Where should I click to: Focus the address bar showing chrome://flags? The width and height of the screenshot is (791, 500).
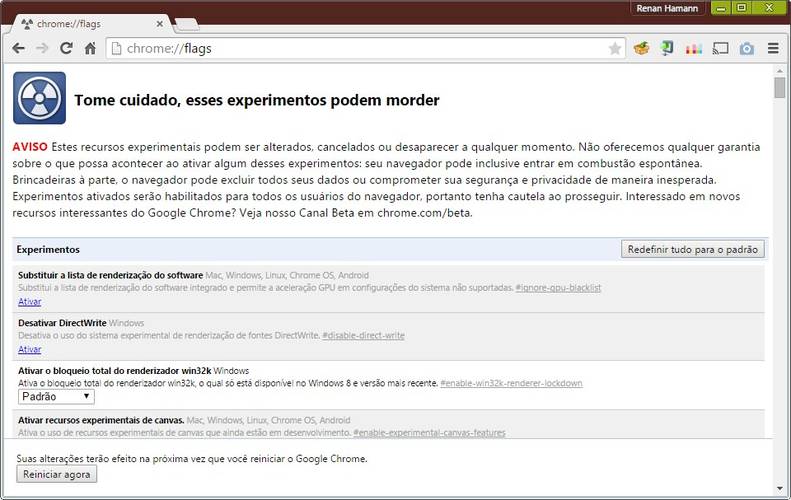point(366,48)
